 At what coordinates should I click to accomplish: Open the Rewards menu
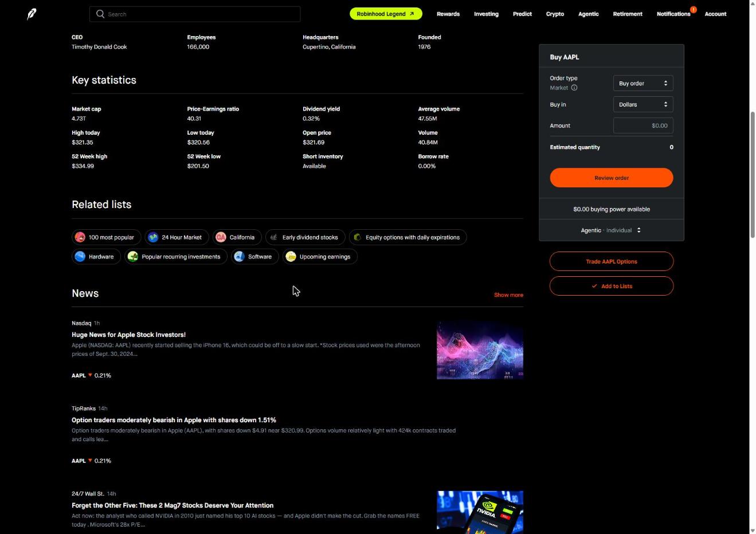click(448, 14)
